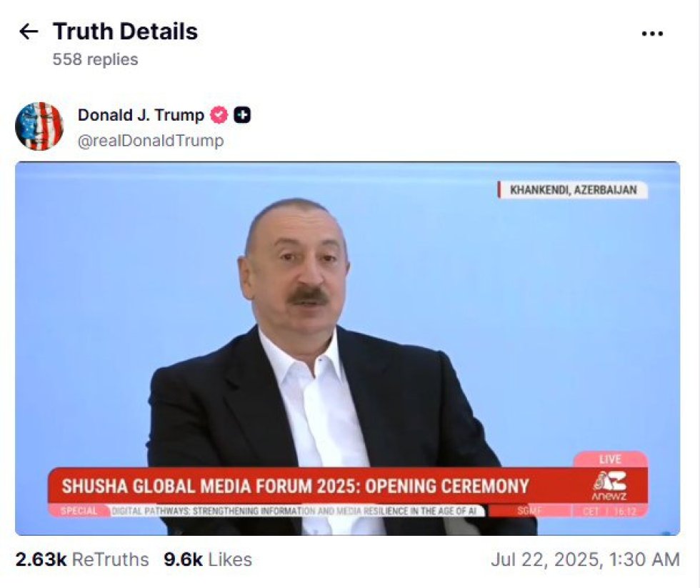The width and height of the screenshot is (700, 588).
Task: Click the black plus badge beside the name
Action: (242, 115)
